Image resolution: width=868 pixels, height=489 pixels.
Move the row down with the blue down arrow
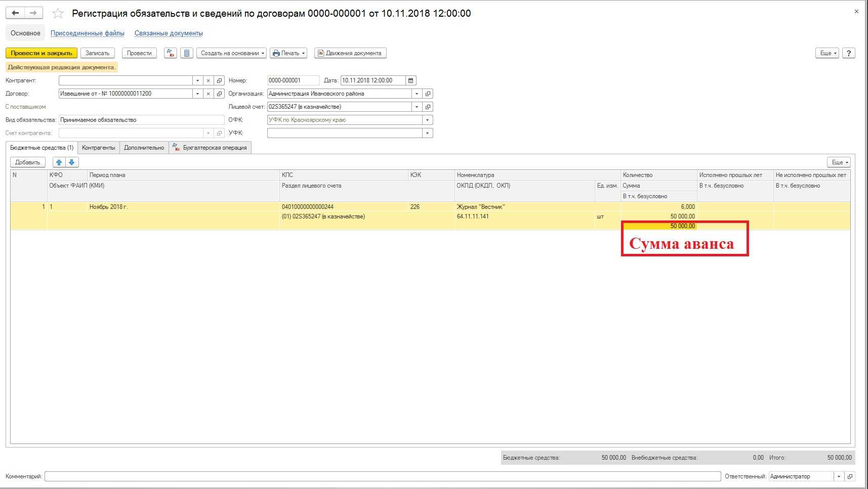pos(72,162)
